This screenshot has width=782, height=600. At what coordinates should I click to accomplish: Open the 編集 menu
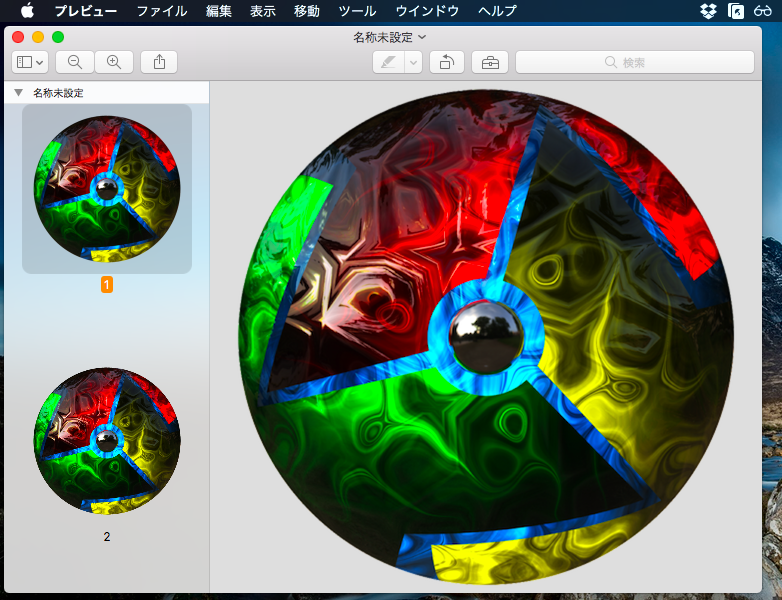pos(219,10)
